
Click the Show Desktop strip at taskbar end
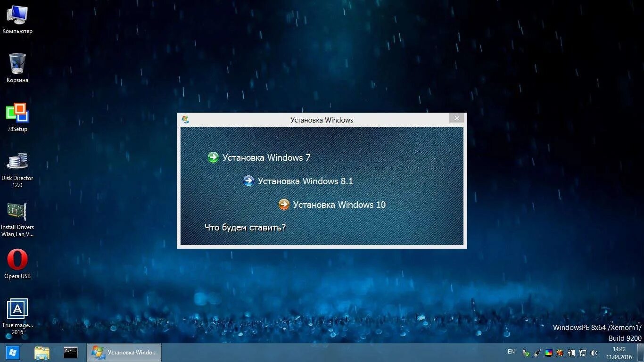tap(642, 353)
